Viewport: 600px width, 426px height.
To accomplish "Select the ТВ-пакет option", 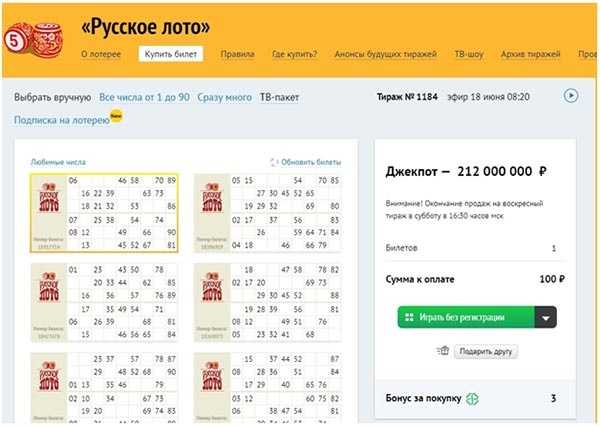I will pyautogui.click(x=279, y=97).
